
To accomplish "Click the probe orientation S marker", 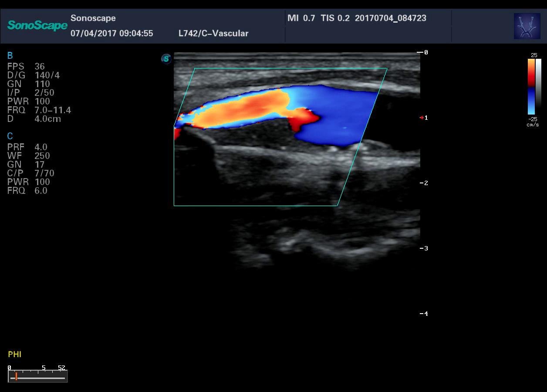I will [166, 59].
